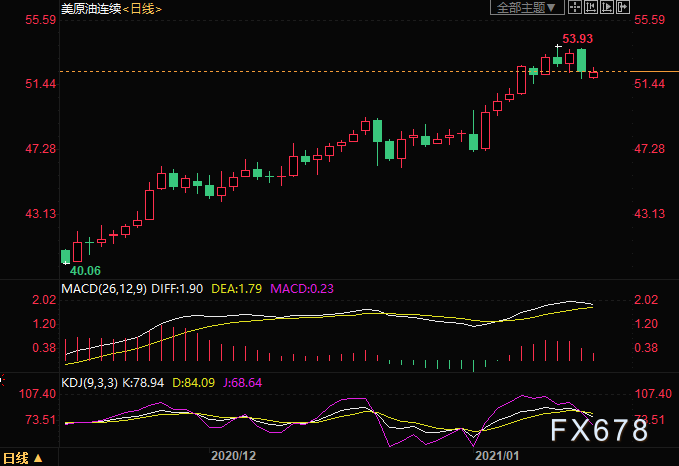Click the interval measure icon in toolbar
The image size is (679, 466).
591,8
